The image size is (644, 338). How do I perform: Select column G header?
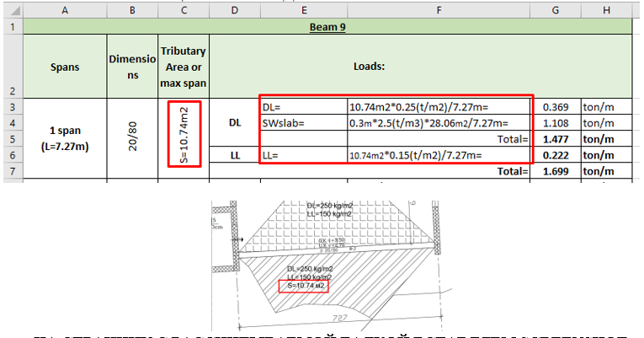[555, 9]
